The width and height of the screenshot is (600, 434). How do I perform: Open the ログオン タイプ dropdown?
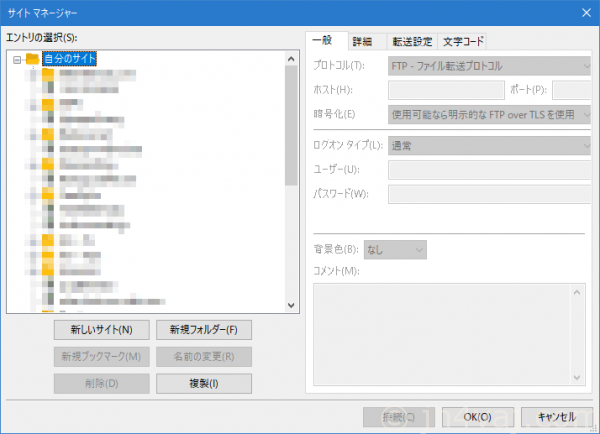coord(489,146)
